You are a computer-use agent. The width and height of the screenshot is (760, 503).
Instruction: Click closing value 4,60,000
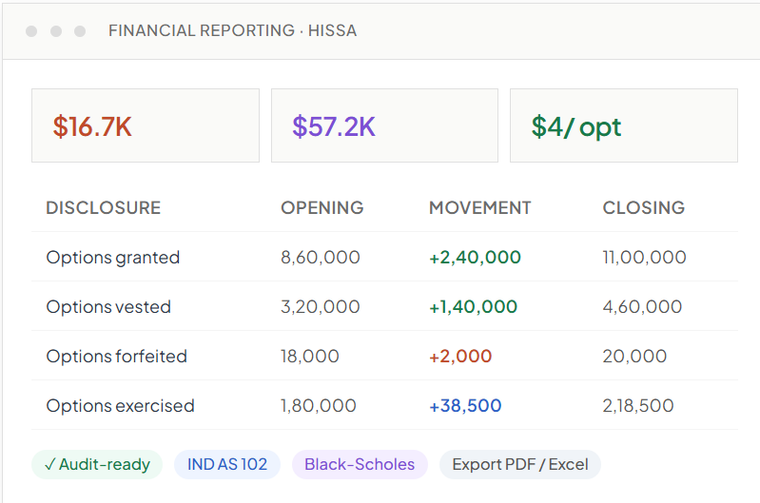(x=642, y=307)
